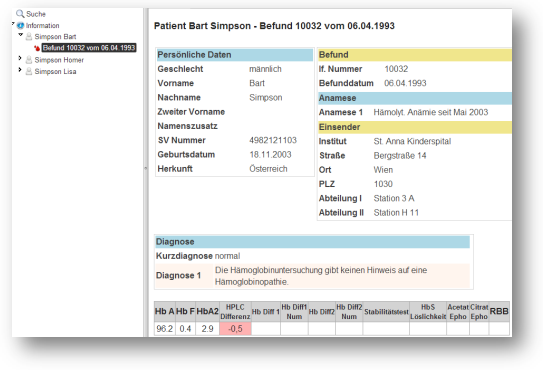
Task: Open the Simpson Lisa patient entry
Action: [55, 71]
